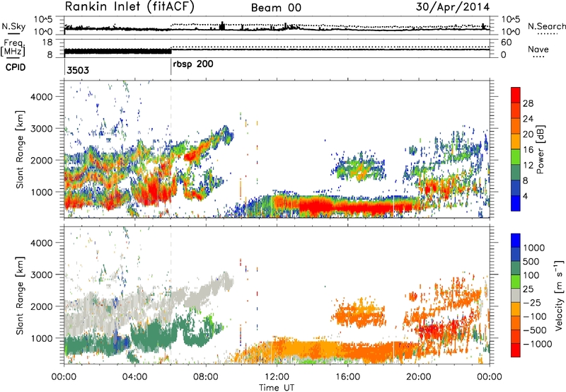Click the blue segment of power color bar
Viewport: 566px width, 392px height.
click(516, 203)
